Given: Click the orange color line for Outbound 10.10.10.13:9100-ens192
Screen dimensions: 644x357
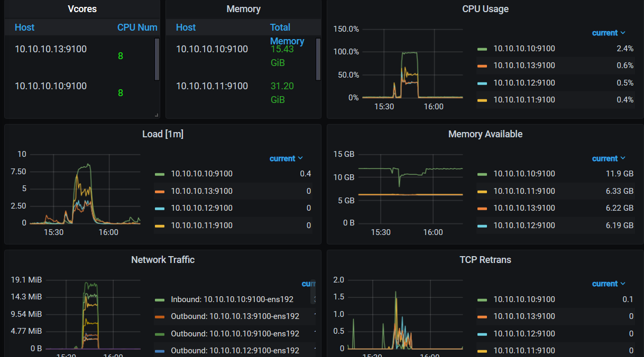Looking at the screenshot, I should click(160, 316).
